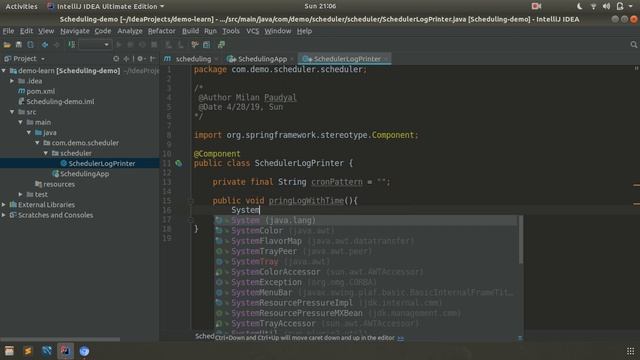Collapse the demo-learn project root
640x360 pixels.
coord(4,71)
